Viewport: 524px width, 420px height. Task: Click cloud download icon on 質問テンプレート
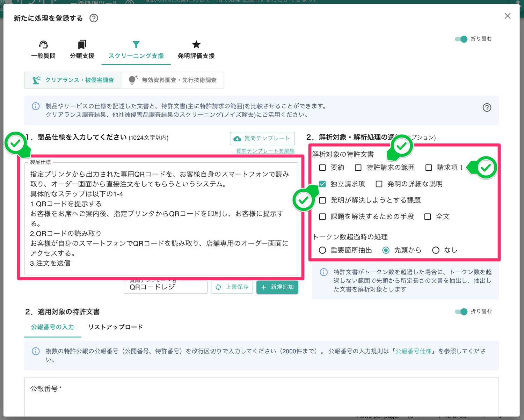pos(237,139)
